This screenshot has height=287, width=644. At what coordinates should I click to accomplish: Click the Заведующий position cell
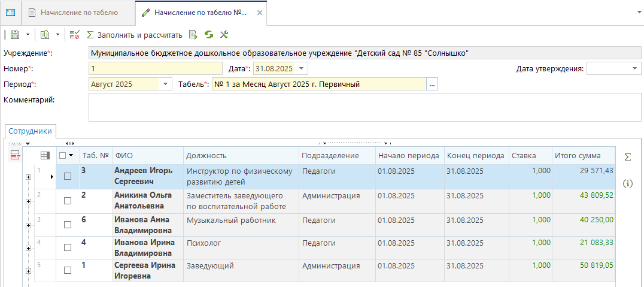coord(241,271)
